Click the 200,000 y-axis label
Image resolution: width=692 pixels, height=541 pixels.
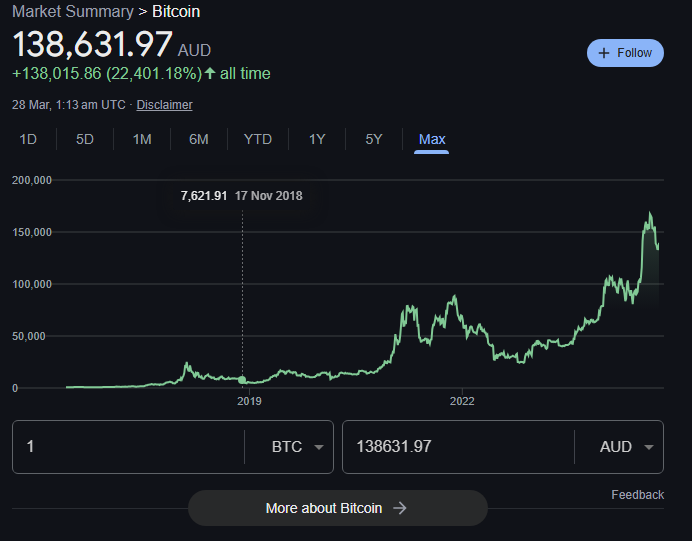point(32,180)
